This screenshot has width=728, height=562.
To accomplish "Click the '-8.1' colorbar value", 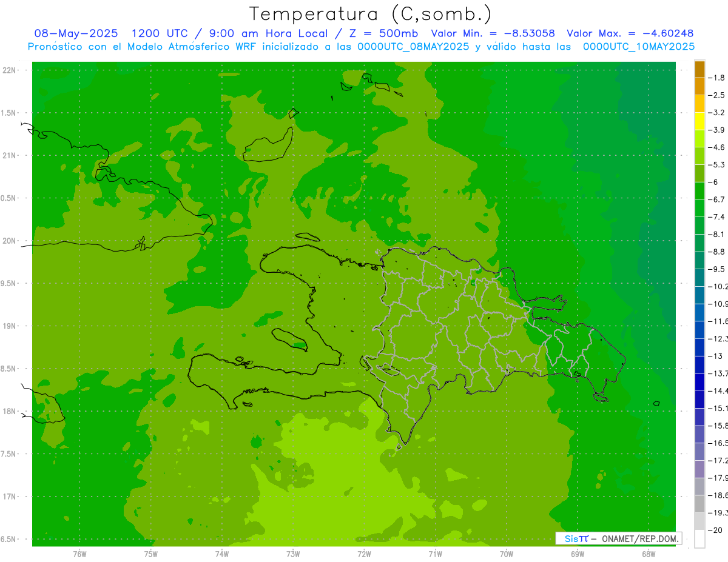I will (x=717, y=235).
